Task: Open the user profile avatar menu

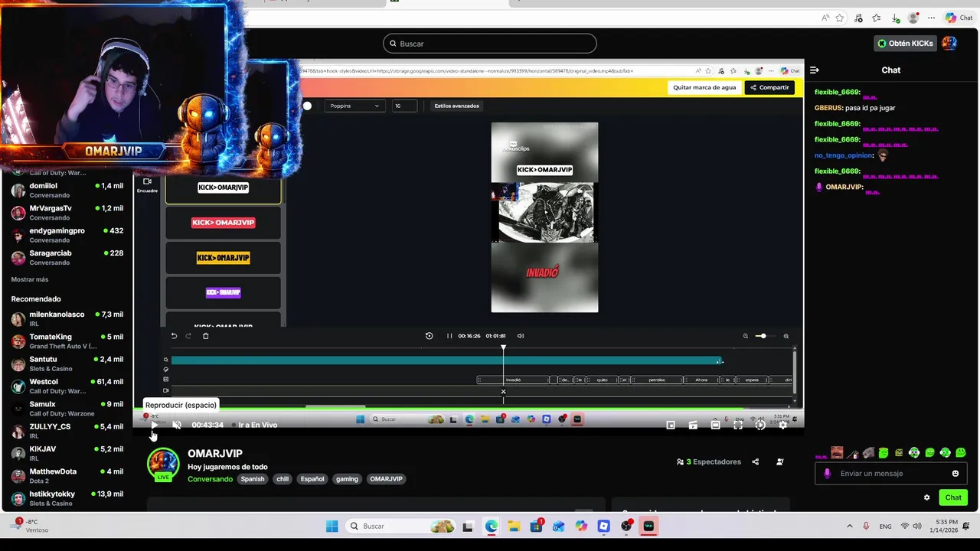Action: pyautogui.click(x=949, y=44)
